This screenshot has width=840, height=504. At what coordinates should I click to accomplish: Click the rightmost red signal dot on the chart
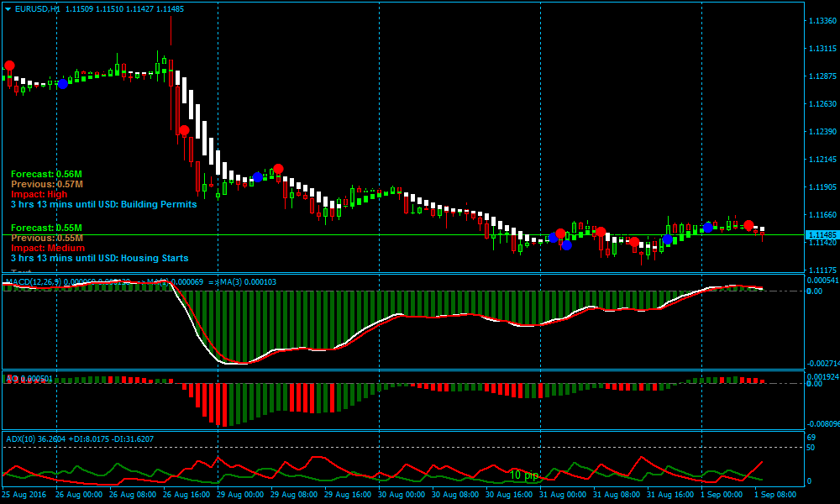[x=748, y=225]
